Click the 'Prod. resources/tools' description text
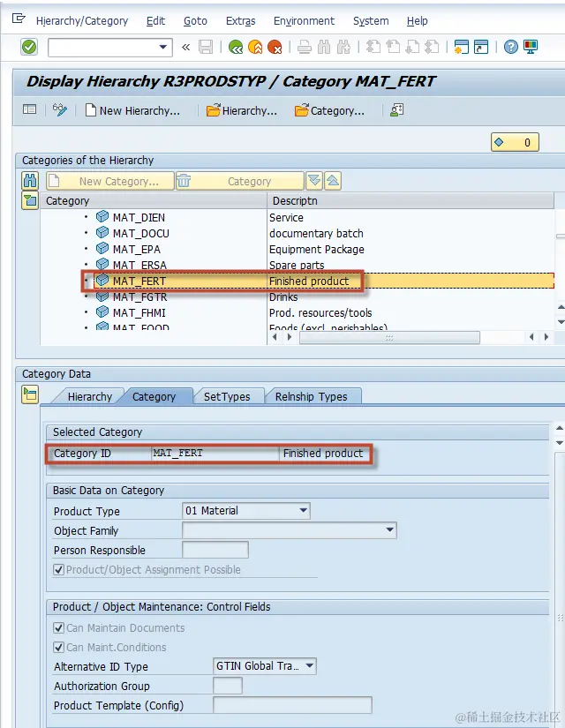This screenshot has height=728, width=565. point(320,313)
